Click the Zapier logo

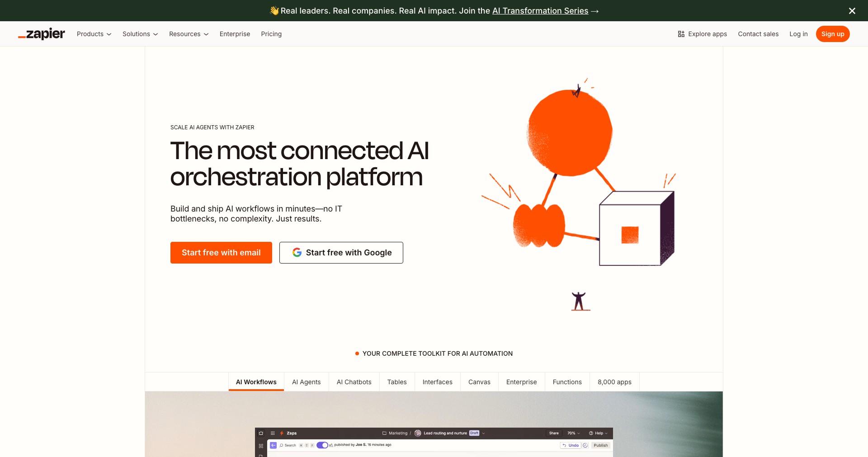[42, 34]
